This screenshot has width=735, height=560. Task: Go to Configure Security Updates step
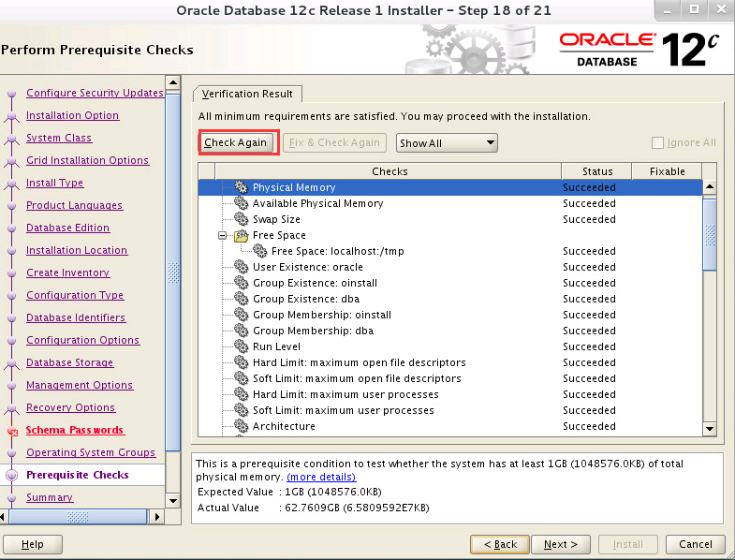click(x=95, y=93)
